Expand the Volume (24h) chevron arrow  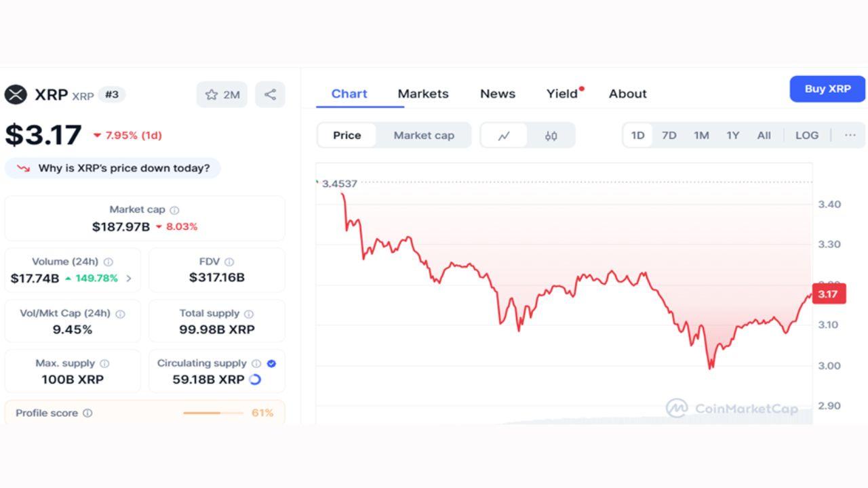coord(129,279)
